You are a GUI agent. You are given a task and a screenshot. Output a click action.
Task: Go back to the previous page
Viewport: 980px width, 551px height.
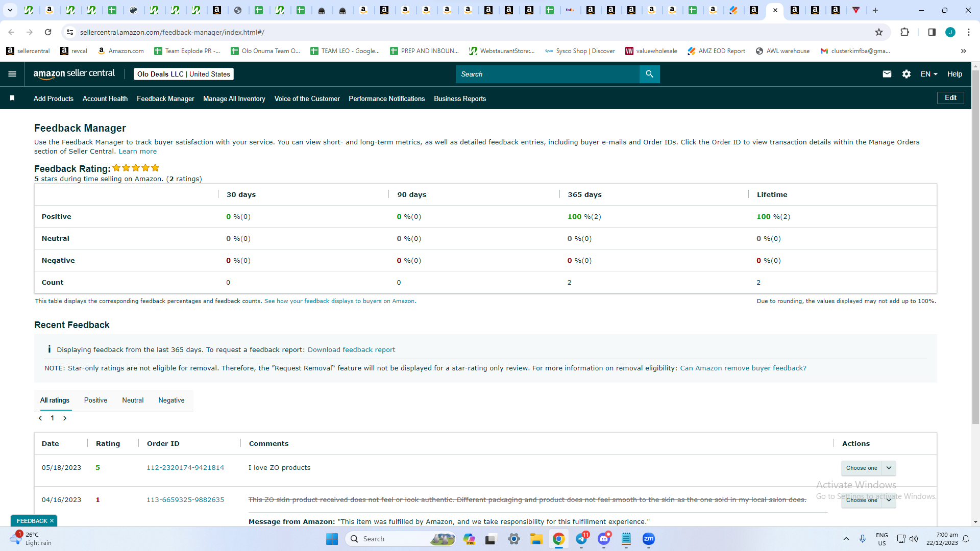point(11,32)
